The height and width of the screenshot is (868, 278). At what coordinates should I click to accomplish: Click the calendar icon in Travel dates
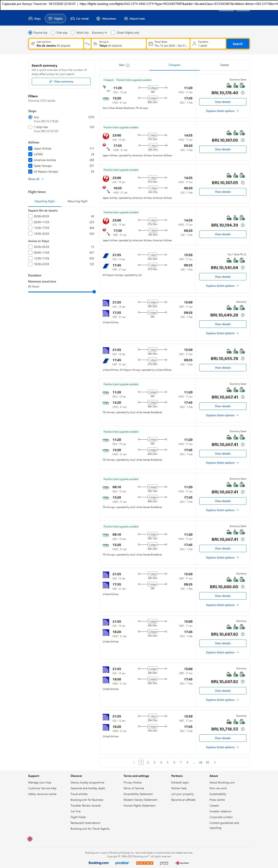click(150, 44)
